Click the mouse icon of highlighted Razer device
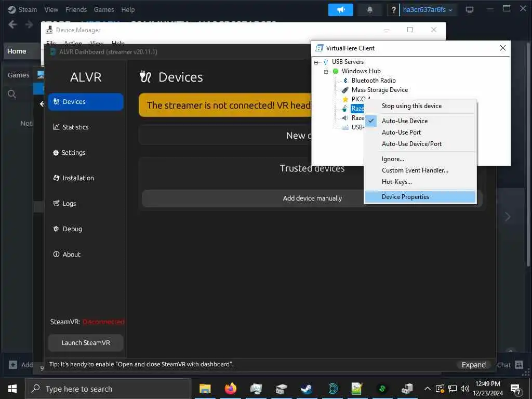Image resolution: width=532 pixels, height=399 pixels. [x=345, y=109]
